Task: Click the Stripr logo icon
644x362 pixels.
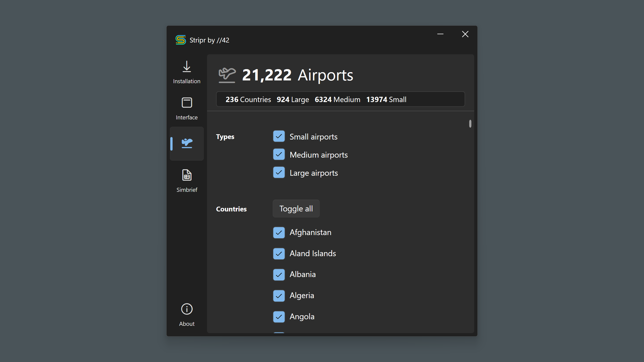Action: click(181, 40)
